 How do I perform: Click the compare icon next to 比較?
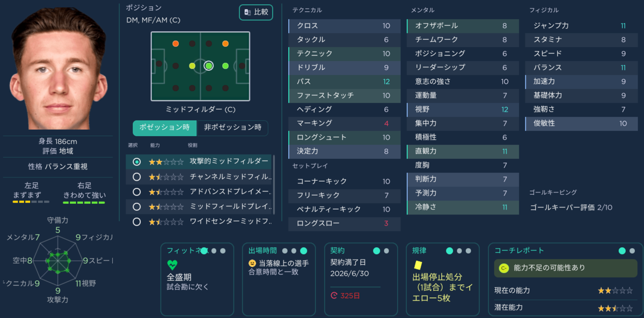247,12
